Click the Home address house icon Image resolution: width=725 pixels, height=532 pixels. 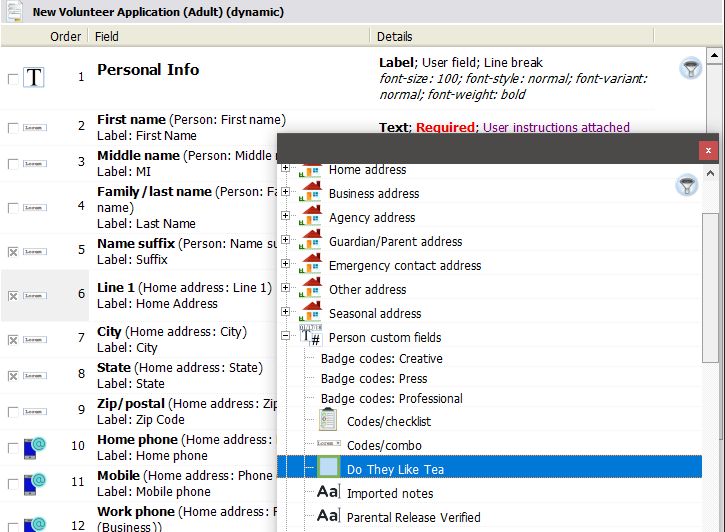click(311, 170)
